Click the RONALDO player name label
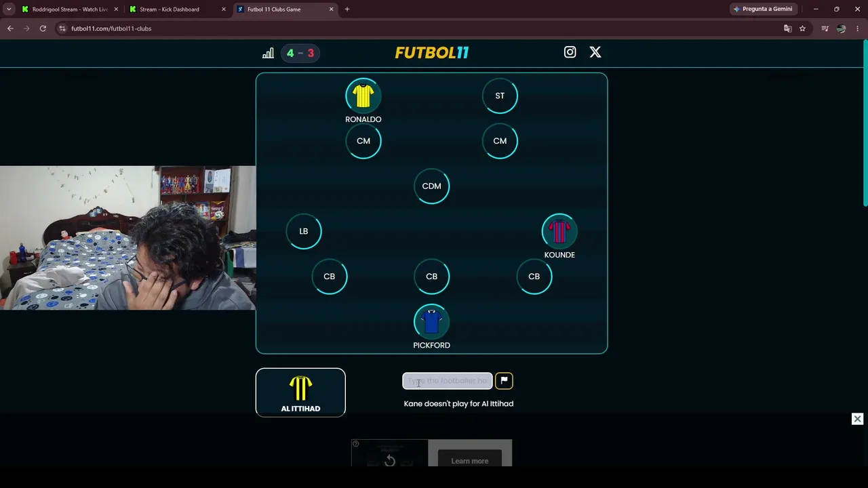Viewport: 868px width, 488px height. [363, 119]
